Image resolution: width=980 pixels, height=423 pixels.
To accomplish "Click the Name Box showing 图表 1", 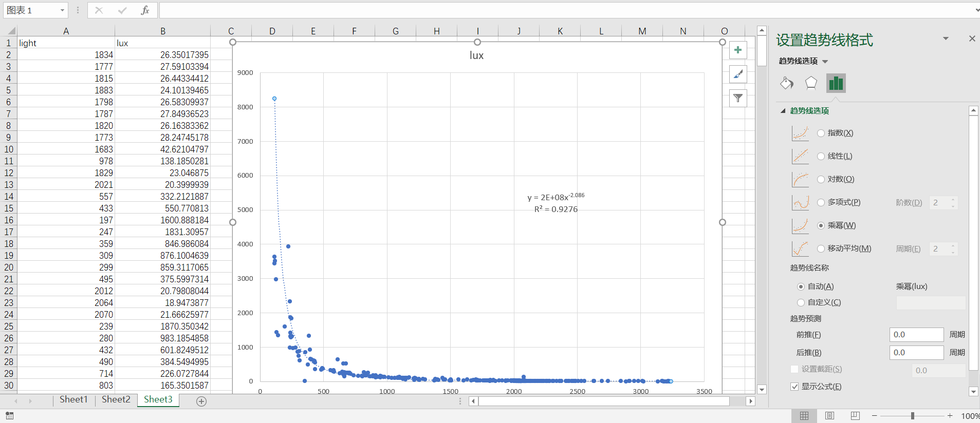I will [31, 10].
